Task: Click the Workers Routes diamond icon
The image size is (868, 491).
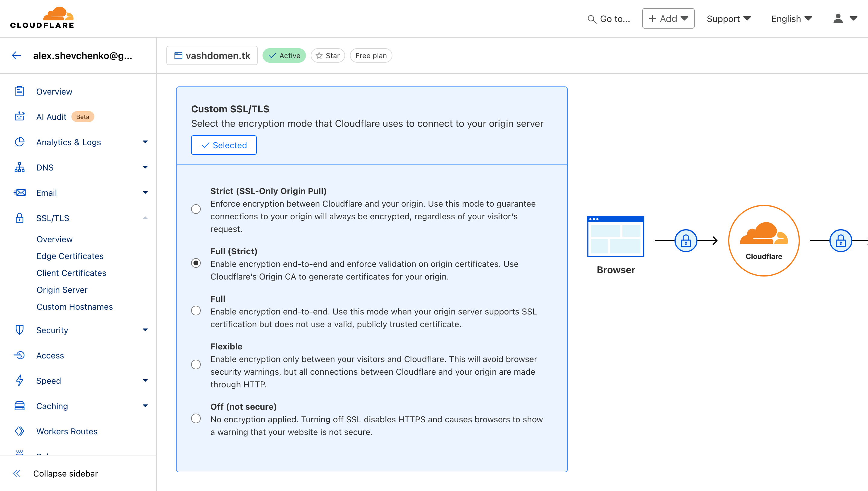Action: click(20, 431)
